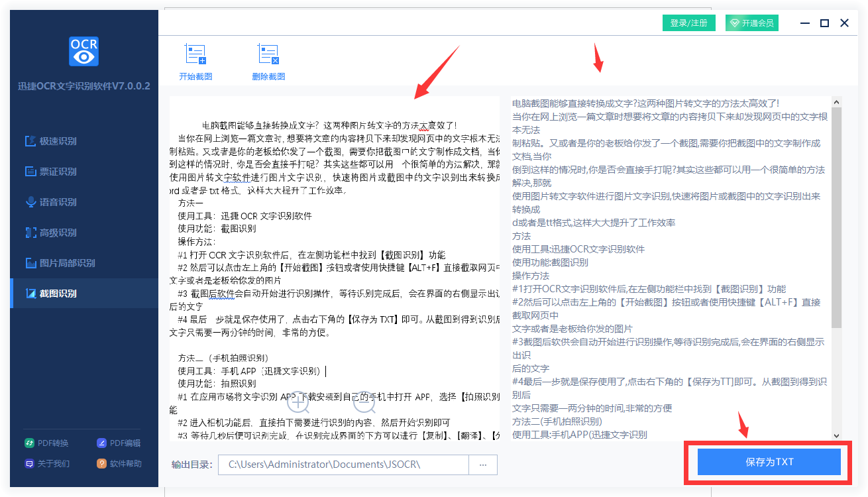Image resolution: width=868 pixels, height=497 pixels.
Task: Click the app title 迅捷OCR文字识别软件V7.0.0.2
Action: tap(84, 86)
